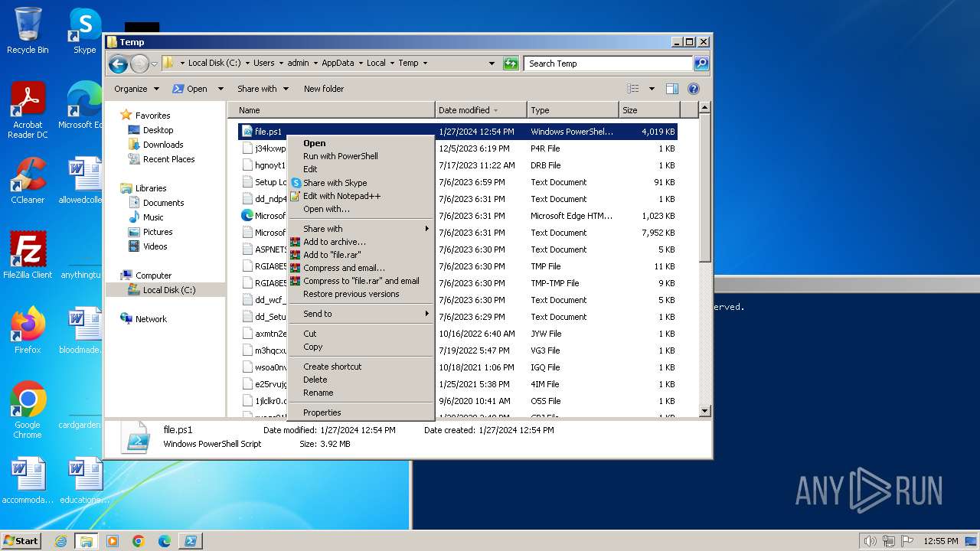980x551 pixels.
Task: Expand the Open button dropdown arrow
Action: tap(221, 89)
